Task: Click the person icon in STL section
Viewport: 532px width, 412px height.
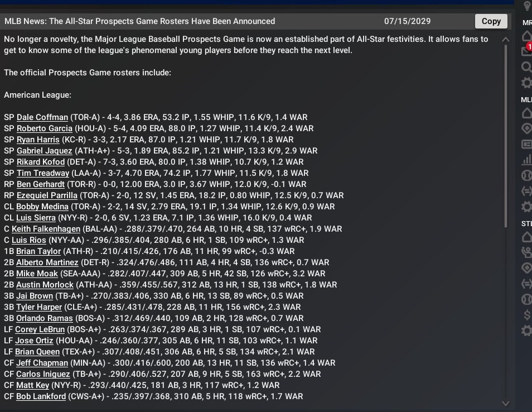Action: coord(526,252)
